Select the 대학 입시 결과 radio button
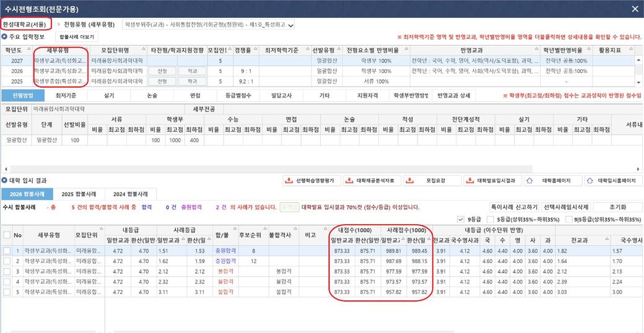 click(4, 180)
